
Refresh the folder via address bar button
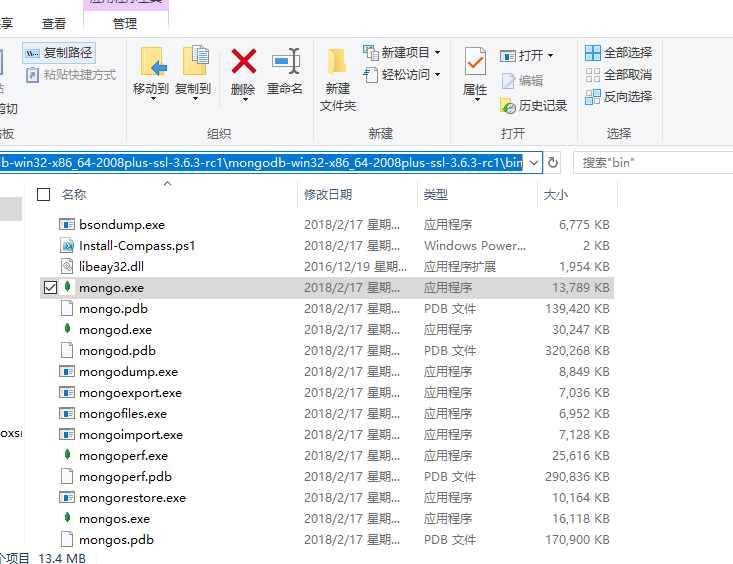tap(553, 162)
